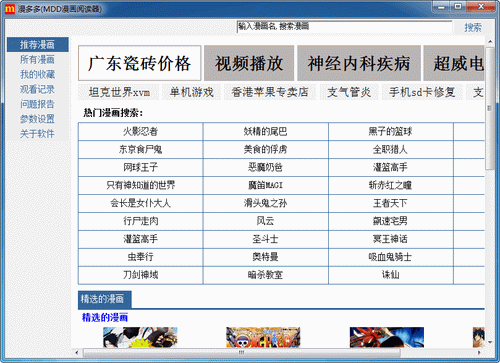The width and height of the screenshot is (500, 363).
Task: Select 所有漫画 in the sidebar
Action: 37,60
